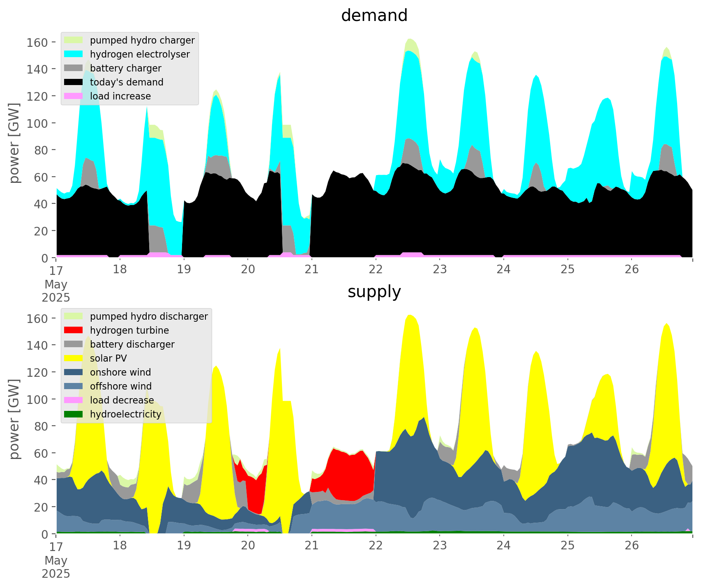Click the 'demand' chart title
Image resolution: width=701 pixels, height=588 pixels.
click(x=374, y=16)
